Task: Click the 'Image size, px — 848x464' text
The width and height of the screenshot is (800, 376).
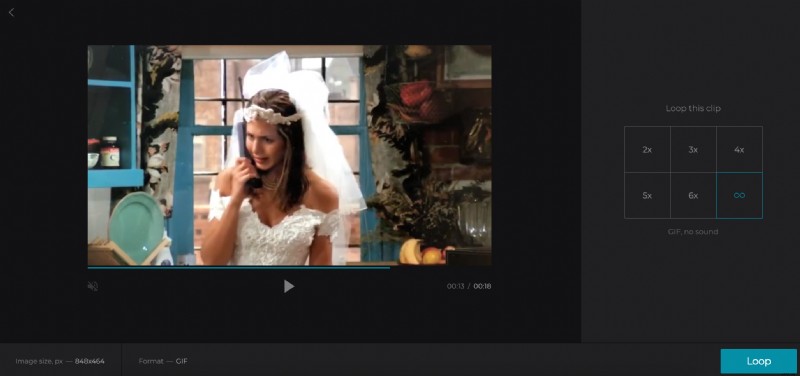Action: [60, 361]
